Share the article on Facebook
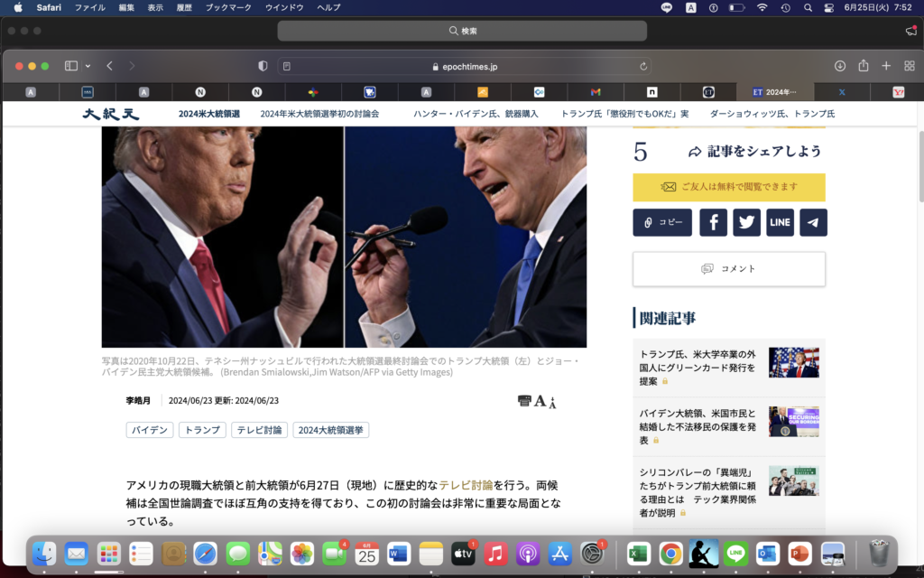The height and width of the screenshot is (578, 924). pyautogui.click(x=713, y=222)
